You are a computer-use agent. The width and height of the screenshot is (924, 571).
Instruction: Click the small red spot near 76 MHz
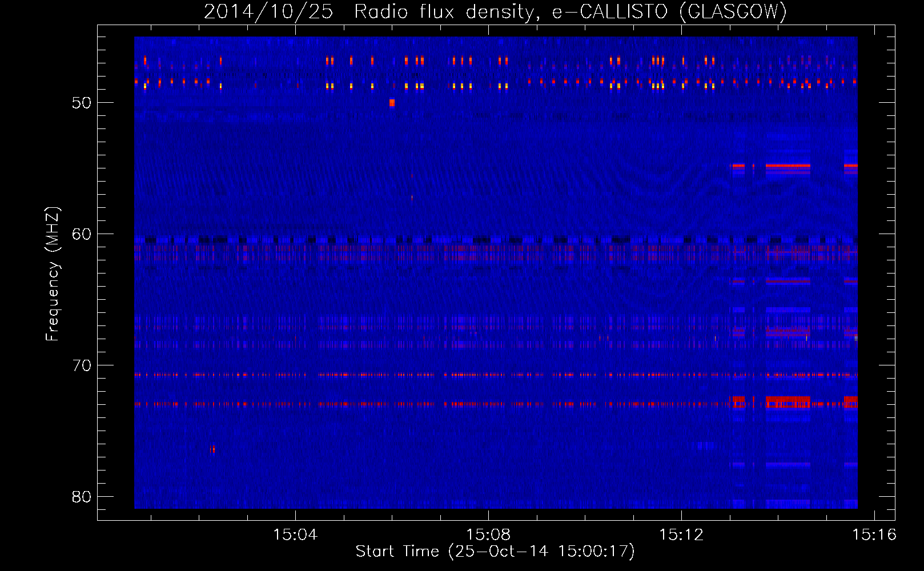pyautogui.click(x=212, y=449)
